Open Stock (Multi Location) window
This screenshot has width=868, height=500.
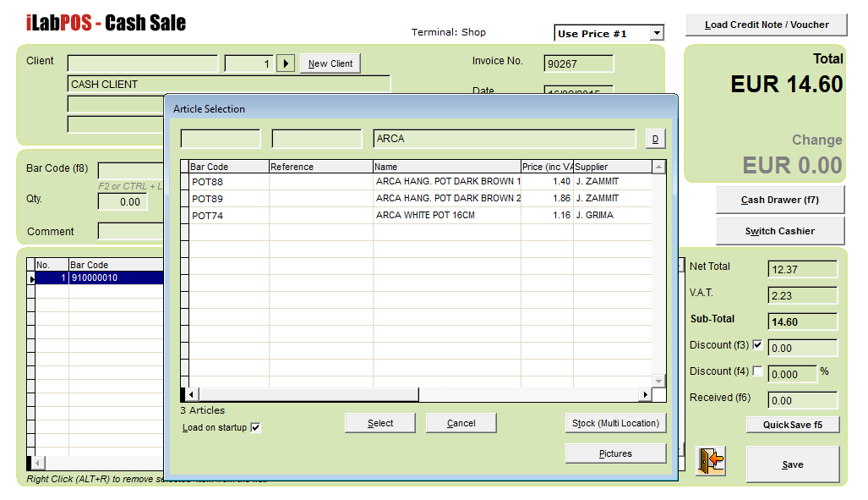coord(615,423)
